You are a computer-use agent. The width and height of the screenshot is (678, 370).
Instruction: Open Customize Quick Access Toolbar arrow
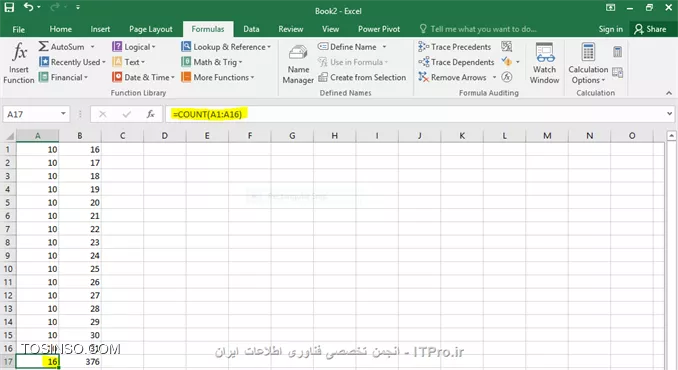click(78, 7)
